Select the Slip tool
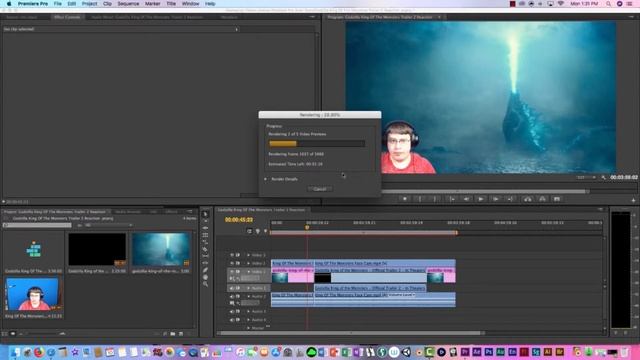640x360 pixels. tap(205, 256)
